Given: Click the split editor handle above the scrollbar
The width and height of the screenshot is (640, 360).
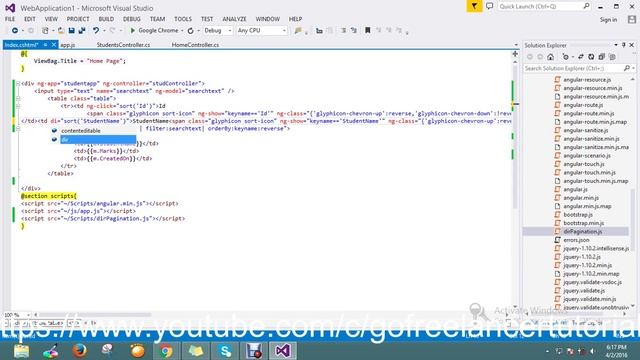Looking at the screenshot, I should pyautogui.click(x=515, y=54).
